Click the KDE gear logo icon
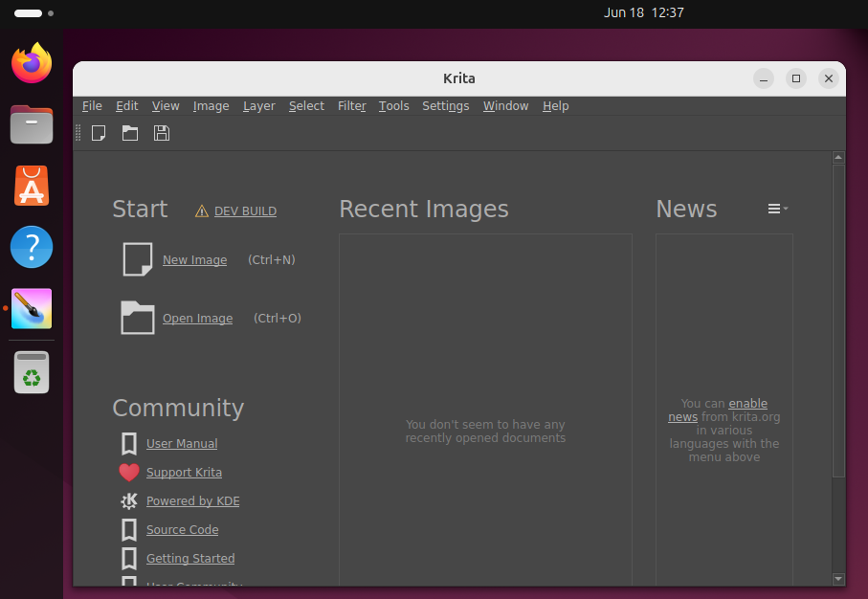Image resolution: width=868 pixels, height=599 pixels. 129,501
